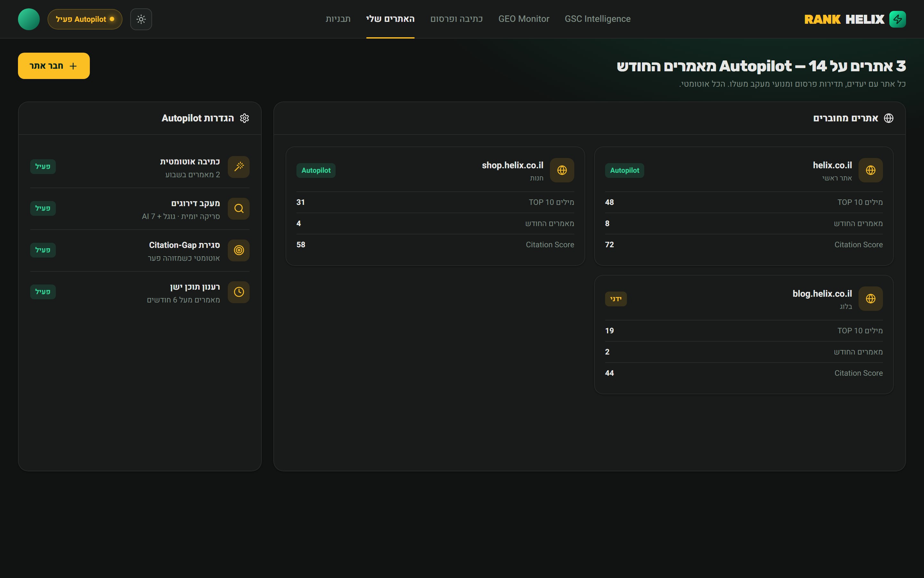Click the clock icon for רענון תוכן ישן

pos(239,292)
